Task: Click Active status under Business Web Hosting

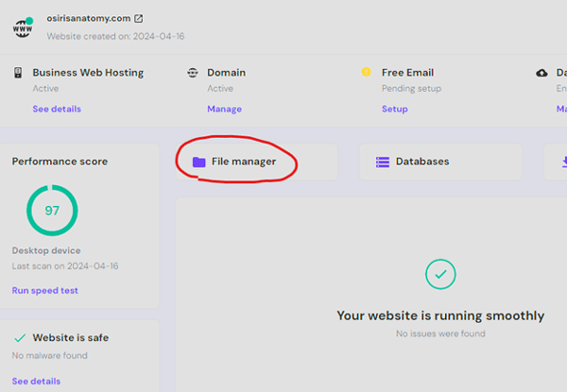Action: (45, 89)
